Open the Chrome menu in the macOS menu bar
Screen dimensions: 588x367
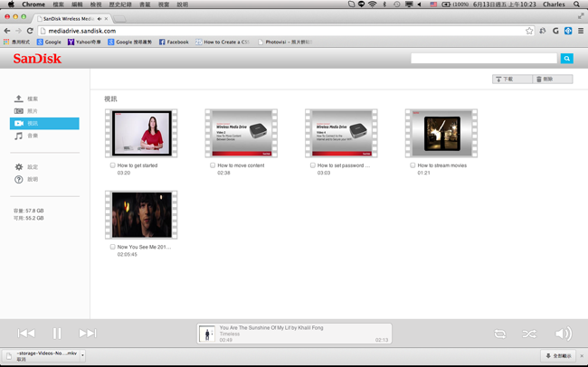click(x=33, y=5)
